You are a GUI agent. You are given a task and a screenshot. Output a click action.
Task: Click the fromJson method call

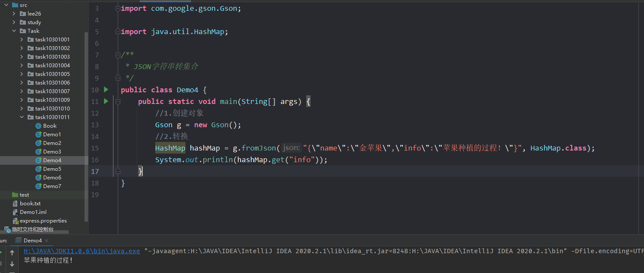point(258,148)
